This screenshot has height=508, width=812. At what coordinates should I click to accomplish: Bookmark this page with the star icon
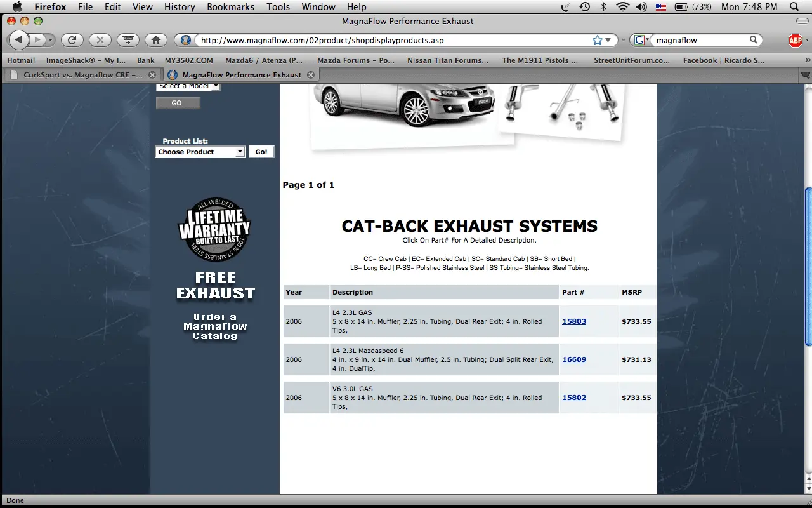pyautogui.click(x=597, y=40)
